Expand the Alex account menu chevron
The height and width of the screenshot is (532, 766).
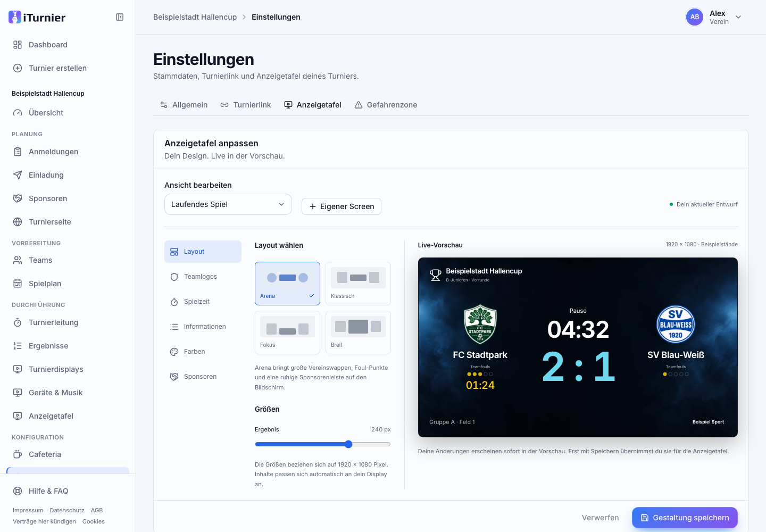(x=738, y=17)
